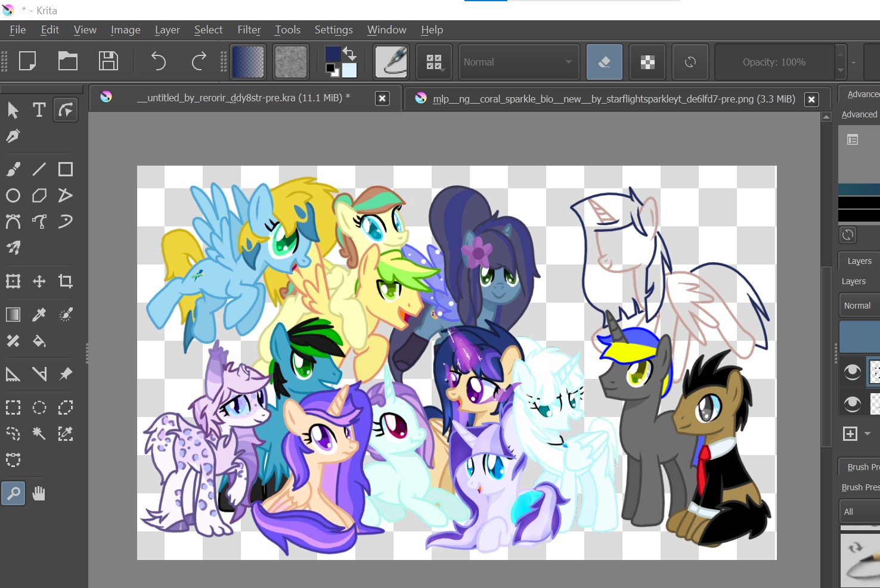The width and height of the screenshot is (880, 588).
Task: Select the Text tool
Action: [x=39, y=110]
